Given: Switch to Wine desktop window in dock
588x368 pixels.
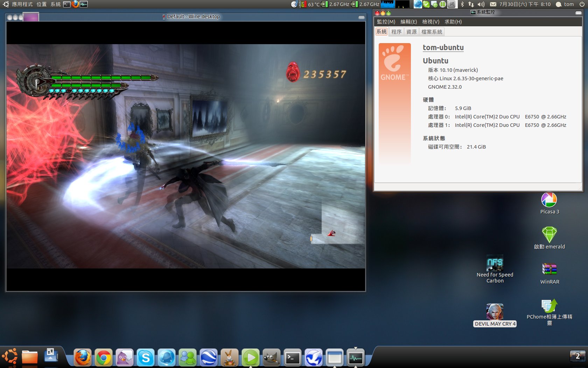Looking at the screenshot, I should (335, 357).
